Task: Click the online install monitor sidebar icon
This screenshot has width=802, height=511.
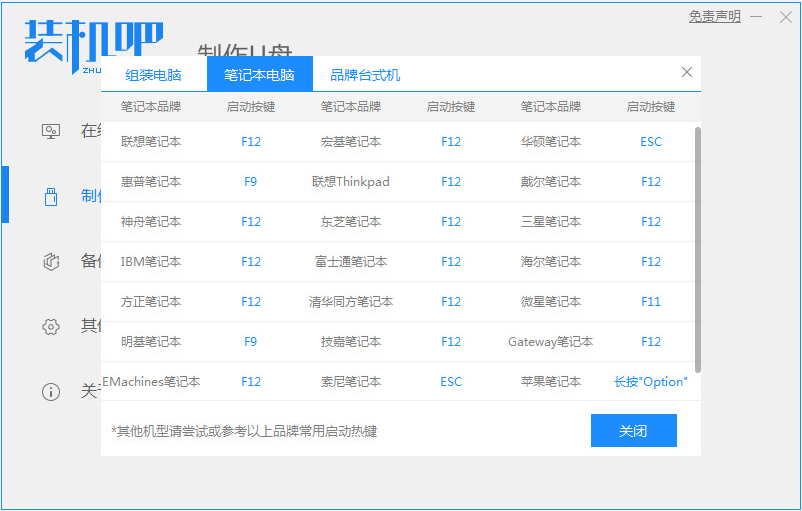Action: 51,131
